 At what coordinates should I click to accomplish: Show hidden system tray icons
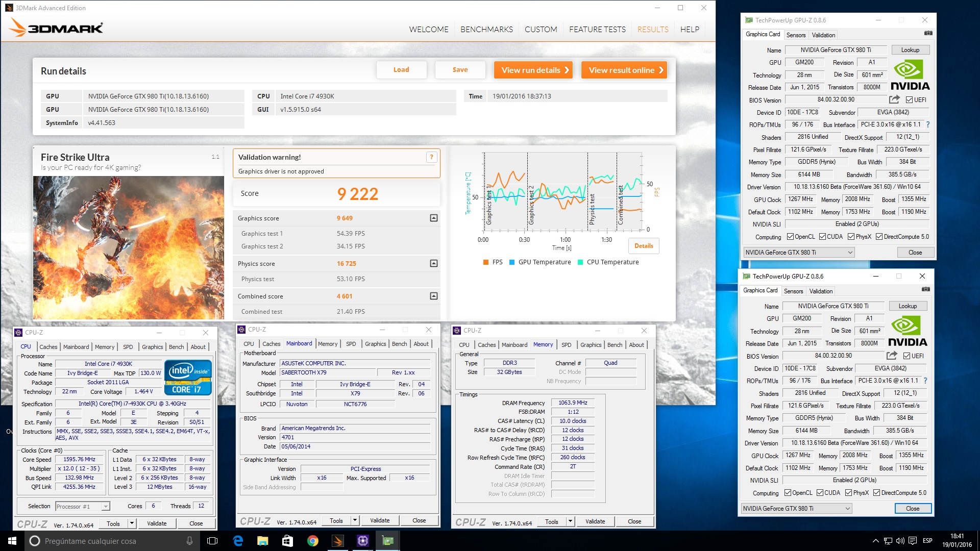click(x=876, y=541)
